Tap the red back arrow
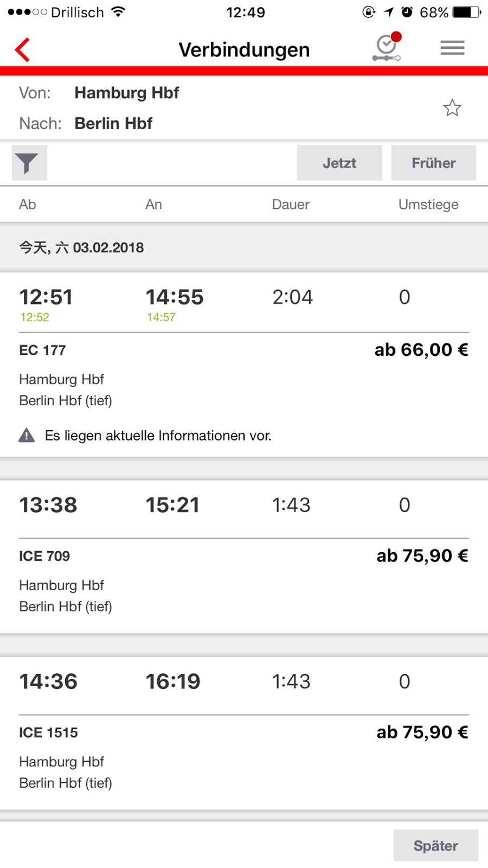Image resolution: width=488 pixels, height=868 pixels. click(23, 50)
